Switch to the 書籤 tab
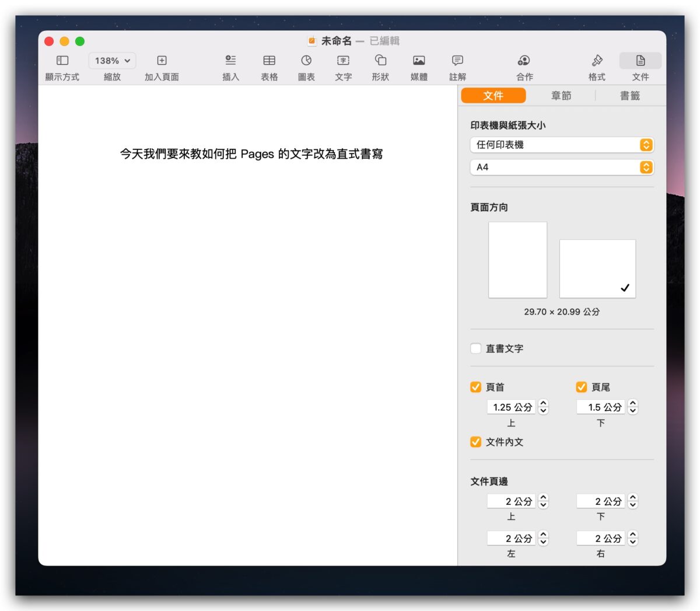The width and height of the screenshot is (700, 611). tap(630, 96)
